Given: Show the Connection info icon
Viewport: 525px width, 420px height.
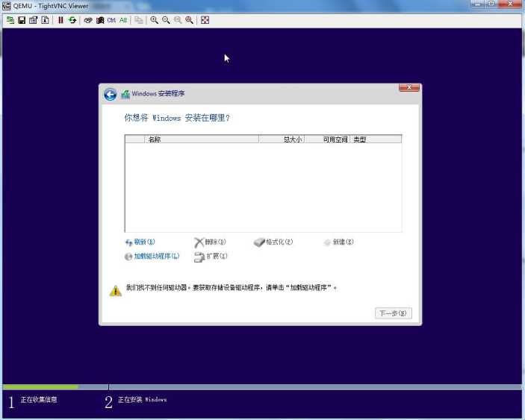Looking at the screenshot, I should (45, 20).
